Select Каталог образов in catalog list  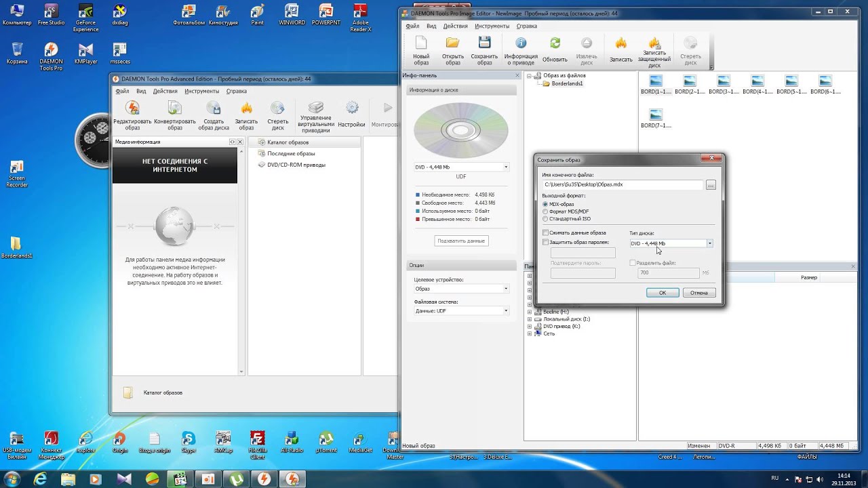[x=288, y=142]
